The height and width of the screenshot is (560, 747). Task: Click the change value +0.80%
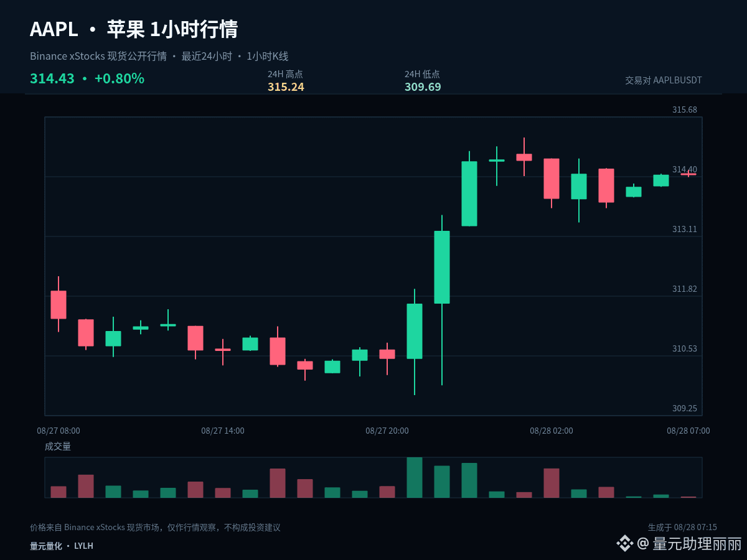(x=120, y=78)
